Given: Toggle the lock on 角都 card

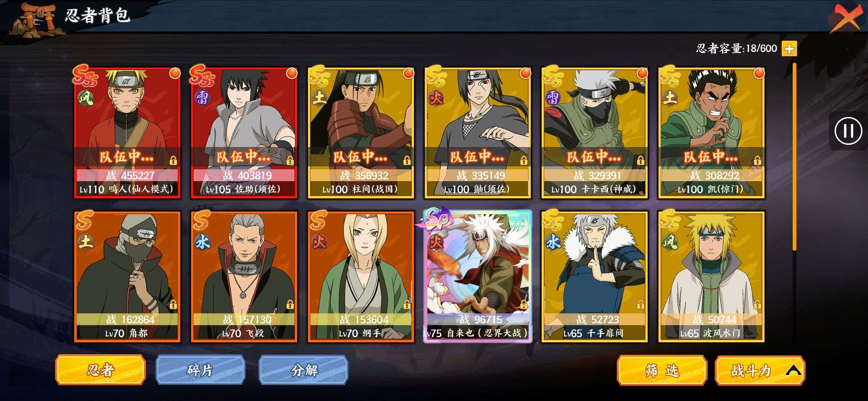Looking at the screenshot, I should tap(173, 305).
